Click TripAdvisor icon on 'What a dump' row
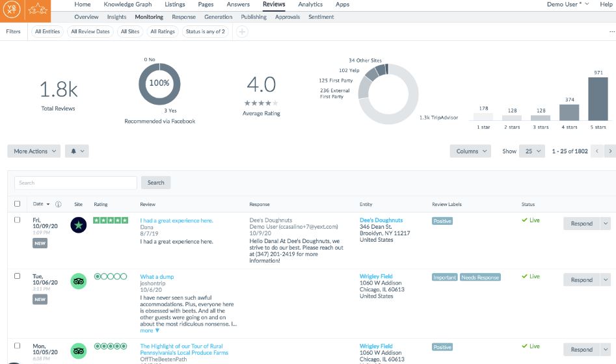Viewport: 616px width, 364px height. click(79, 281)
